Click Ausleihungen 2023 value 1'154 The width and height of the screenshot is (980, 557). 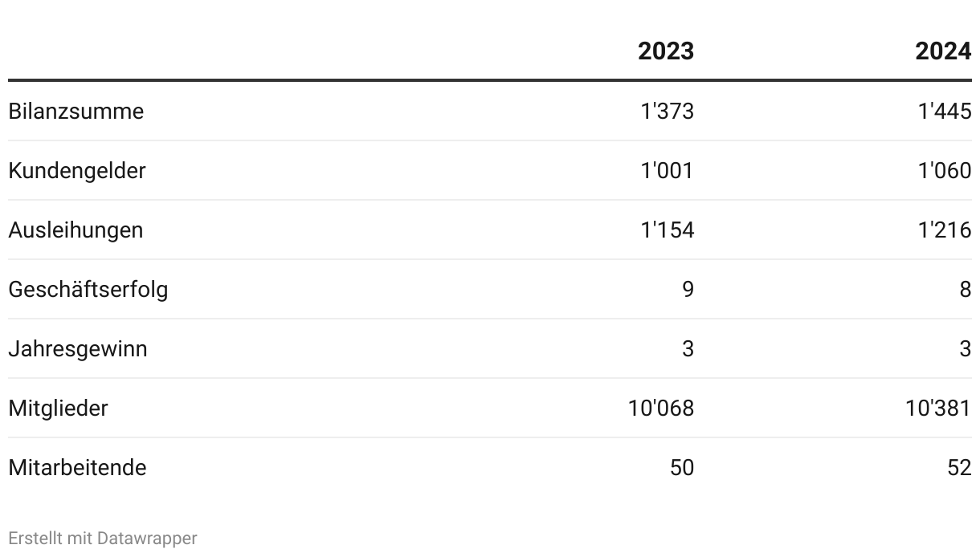[x=668, y=230]
